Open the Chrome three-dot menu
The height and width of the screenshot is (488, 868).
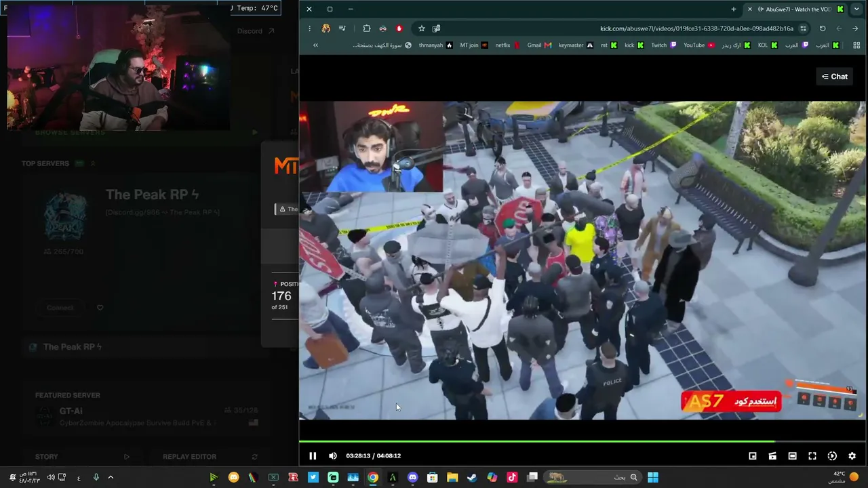point(309,28)
